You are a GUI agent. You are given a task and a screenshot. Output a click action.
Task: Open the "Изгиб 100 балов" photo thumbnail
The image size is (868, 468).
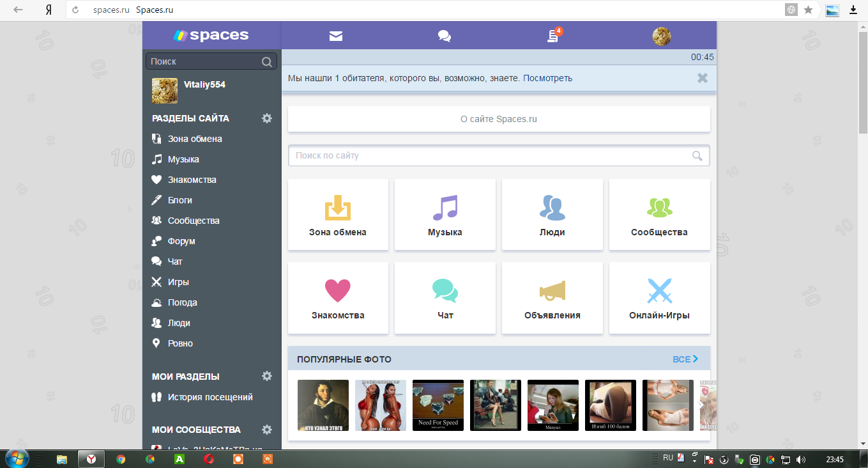click(611, 405)
